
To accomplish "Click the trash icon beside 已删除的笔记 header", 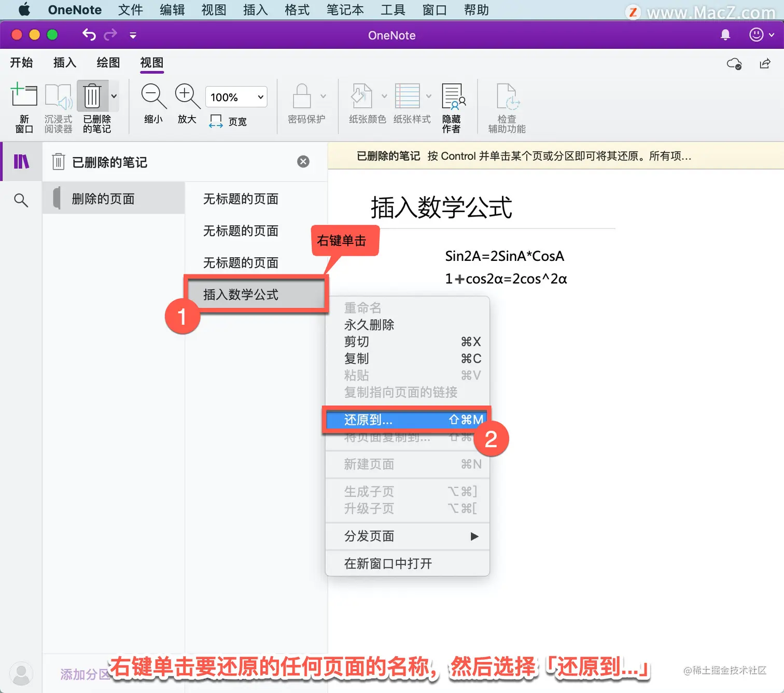I will point(58,162).
